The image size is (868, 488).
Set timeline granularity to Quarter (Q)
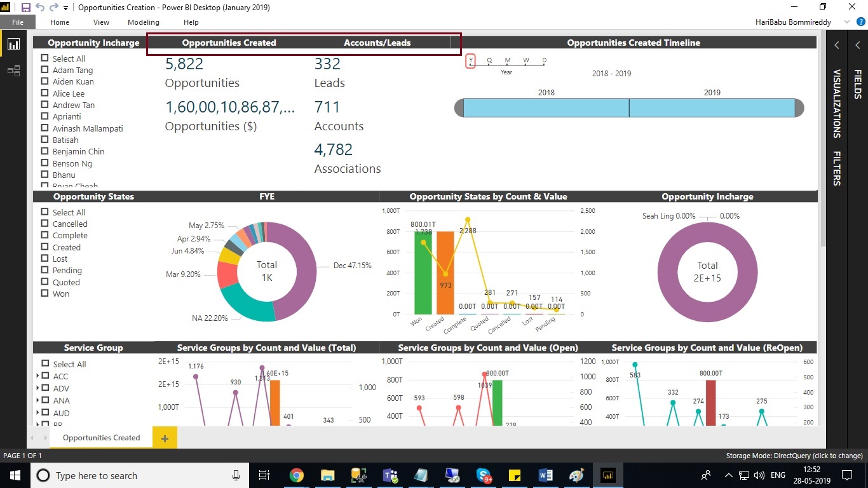pyautogui.click(x=489, y=61)
